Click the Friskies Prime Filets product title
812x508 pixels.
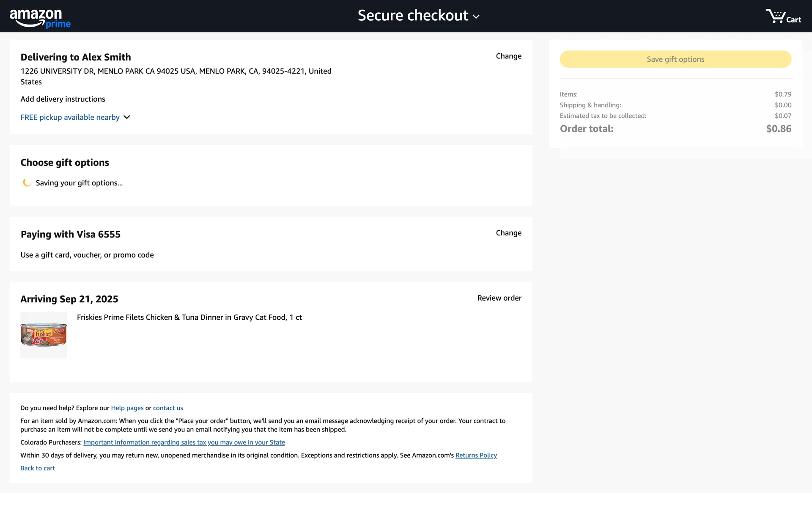(189, 317)
